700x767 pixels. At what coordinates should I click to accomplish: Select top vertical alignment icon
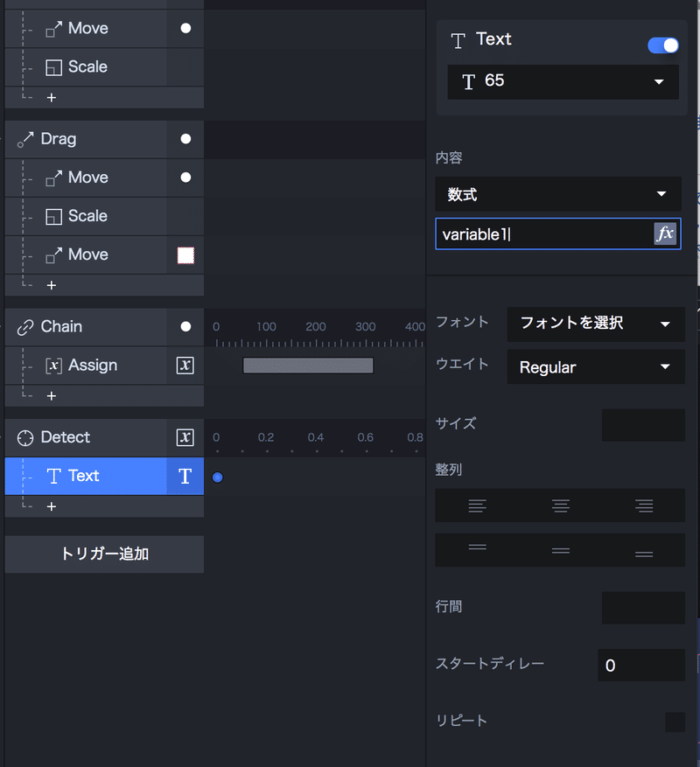[477, 549]
